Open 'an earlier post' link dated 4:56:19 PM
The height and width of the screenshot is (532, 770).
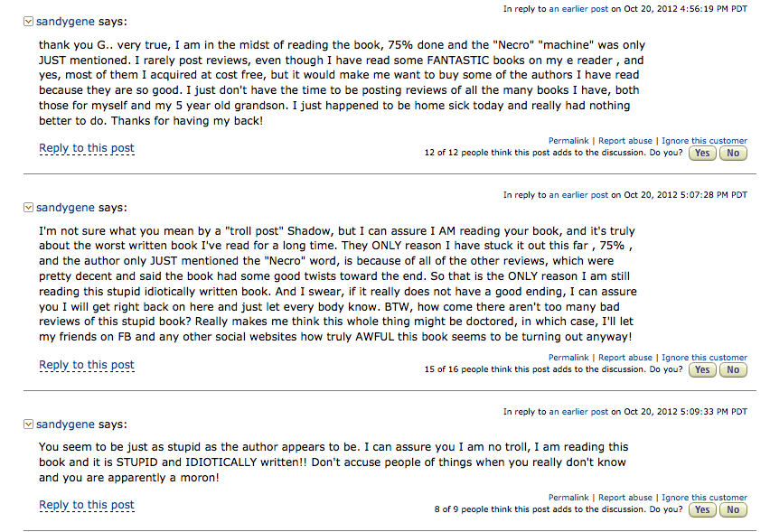point(578,9)
